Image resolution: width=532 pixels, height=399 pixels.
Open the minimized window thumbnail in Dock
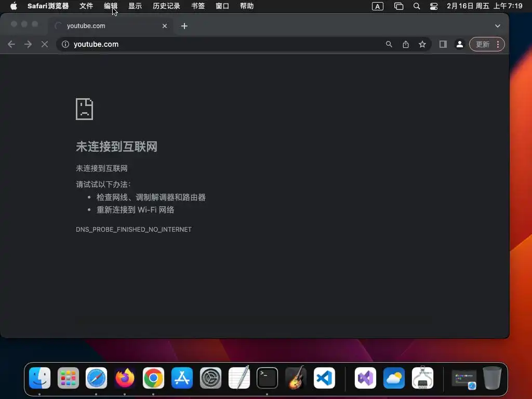[463, 379]
